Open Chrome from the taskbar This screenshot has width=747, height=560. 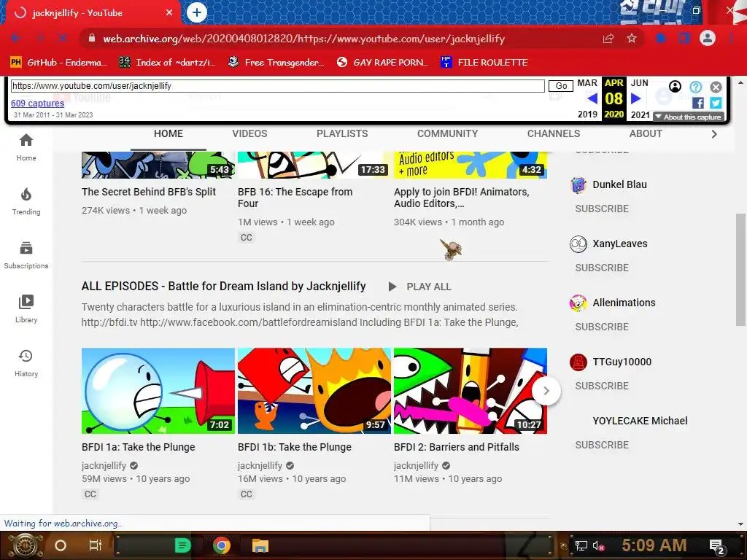coord(221,545)
